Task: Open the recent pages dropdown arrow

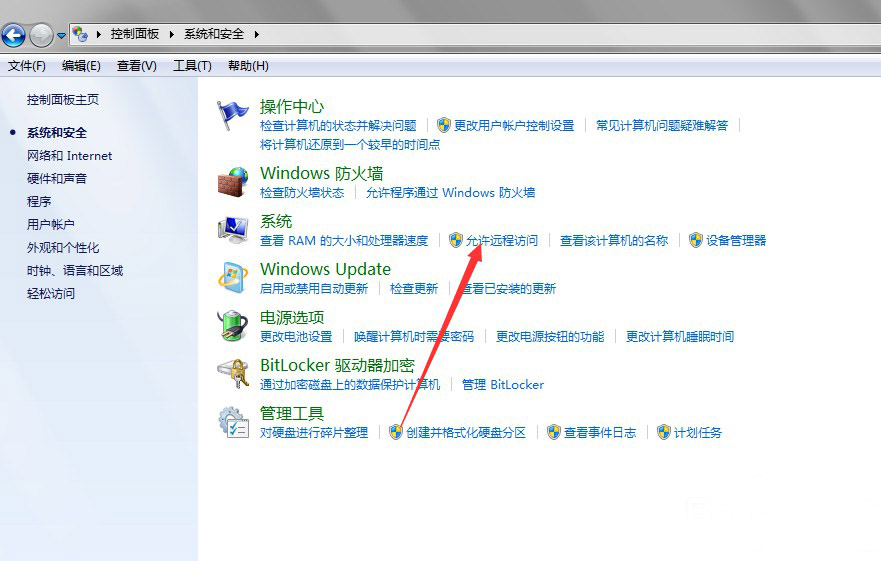Action: (61, 35)
